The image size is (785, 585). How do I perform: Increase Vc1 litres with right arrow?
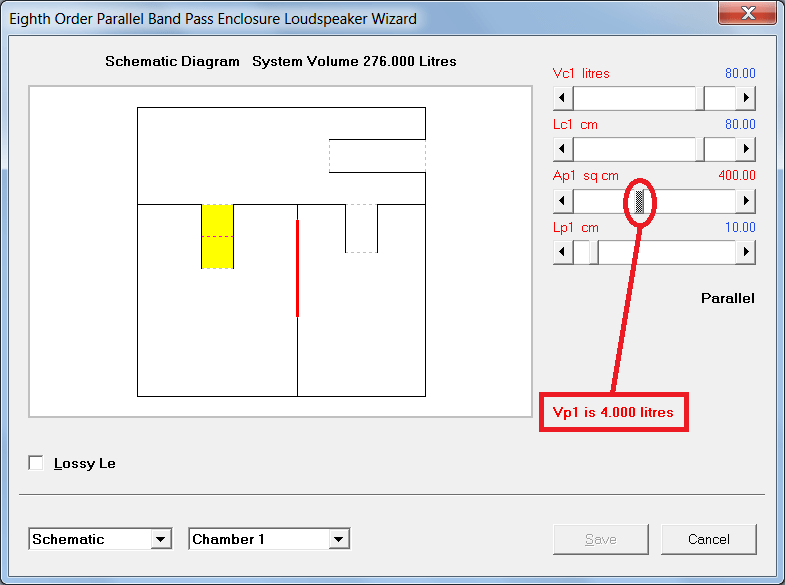(x=745, y=98)
